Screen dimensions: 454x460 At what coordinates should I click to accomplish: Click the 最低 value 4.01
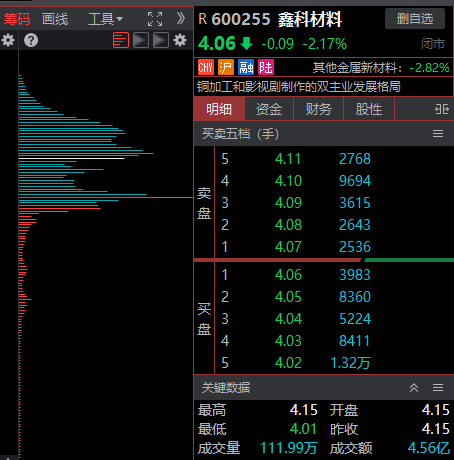point(303,429)
